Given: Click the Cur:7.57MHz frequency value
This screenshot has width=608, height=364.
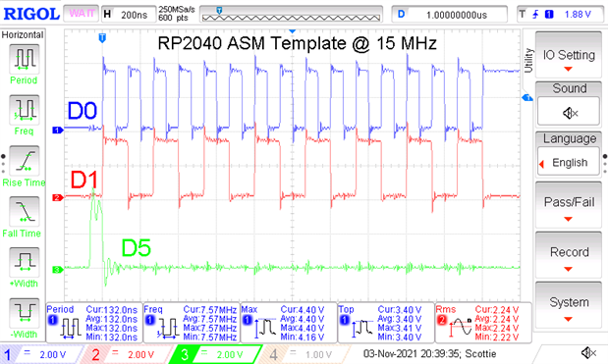Looking at the screenshot, I should click(210, 310).
